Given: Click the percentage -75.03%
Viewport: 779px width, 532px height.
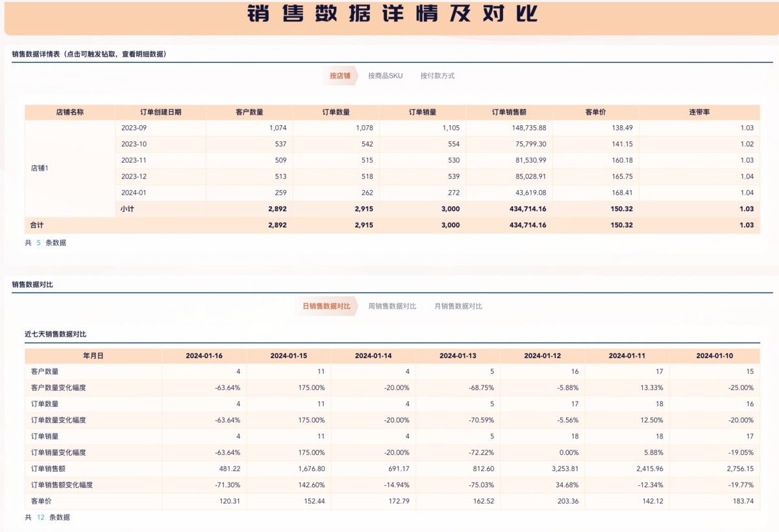Looking at the screenshot, I should (x=481, y=485).
